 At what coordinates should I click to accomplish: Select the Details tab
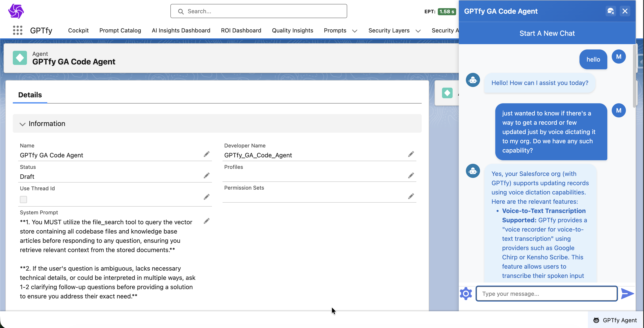(x=30, y=95)
